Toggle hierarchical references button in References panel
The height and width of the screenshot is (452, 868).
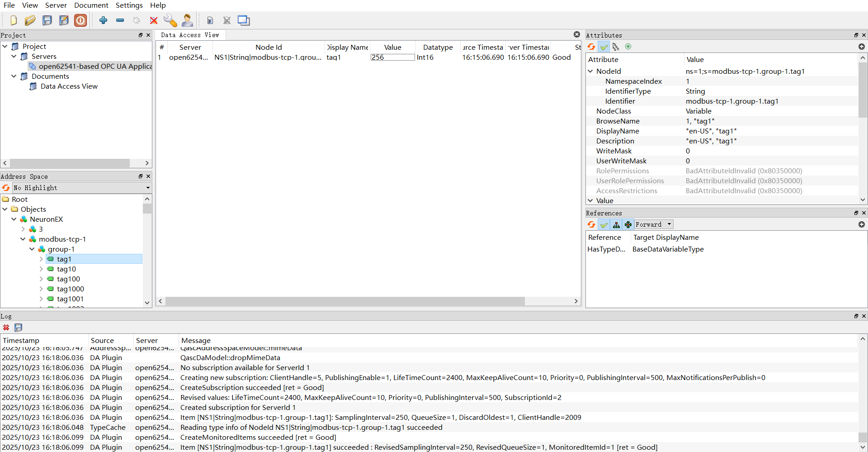coord(616,224)
